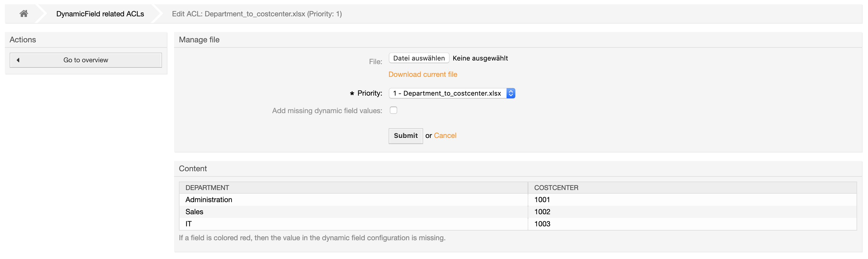The height and width of the screenshot is (259, 868).
Task: Click the Edit ACL breadcrumb entry
Action: tap(256, 14)
